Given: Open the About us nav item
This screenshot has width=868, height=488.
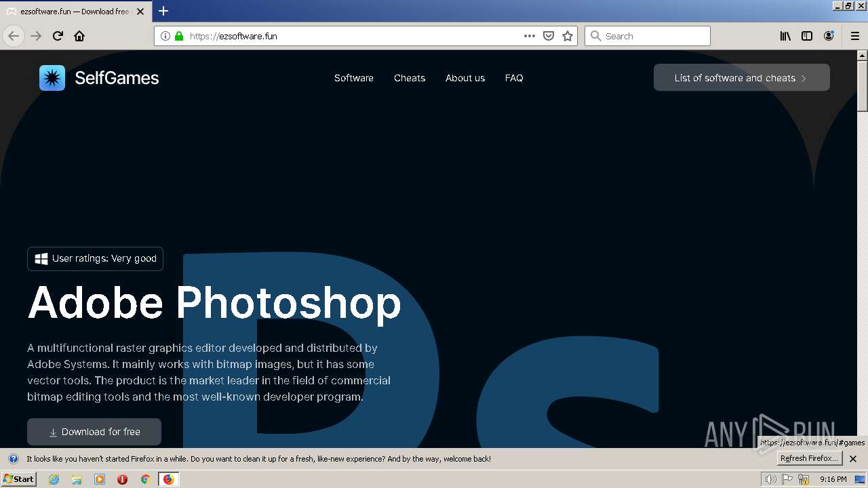Looking at the screenshot, I should [465, 78].
